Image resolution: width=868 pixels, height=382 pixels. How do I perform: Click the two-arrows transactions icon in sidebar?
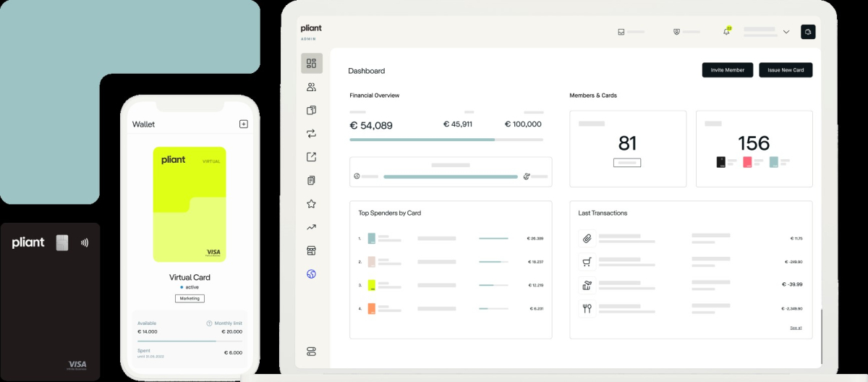(312, 134)
